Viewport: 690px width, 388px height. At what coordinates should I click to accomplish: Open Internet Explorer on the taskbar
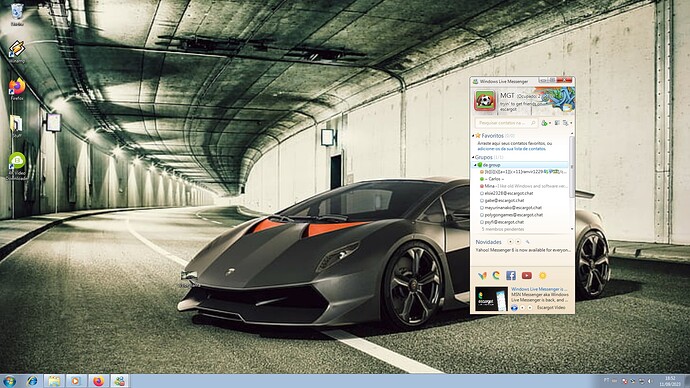tap(32, 381)
